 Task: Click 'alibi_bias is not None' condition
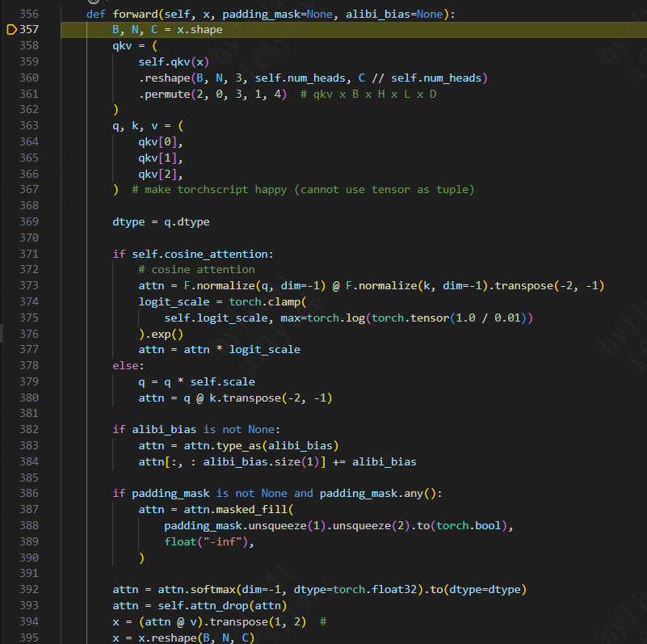click(x=203, y=430)
